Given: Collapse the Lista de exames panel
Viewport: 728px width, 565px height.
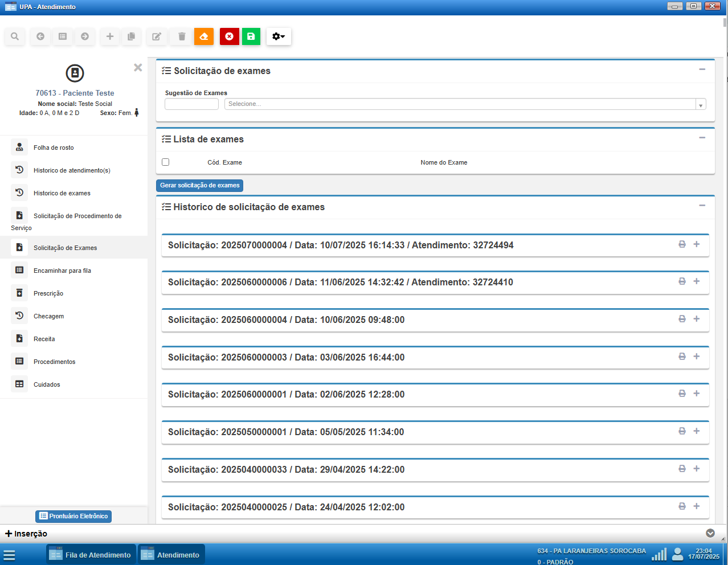Looking at the screenshot, I should point(702,138).
